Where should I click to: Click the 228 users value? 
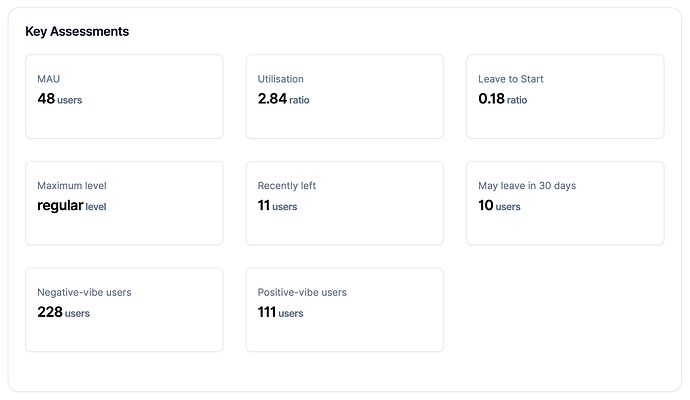coord(63,312)
